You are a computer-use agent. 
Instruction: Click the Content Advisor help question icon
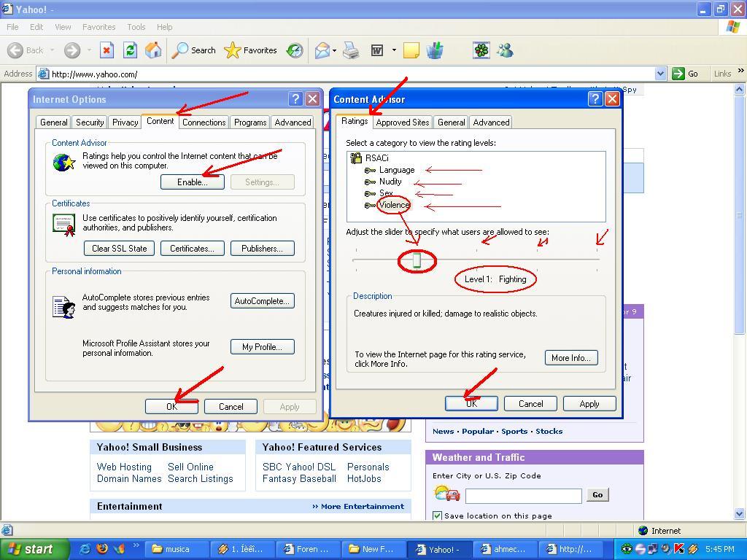coord(595,99)
